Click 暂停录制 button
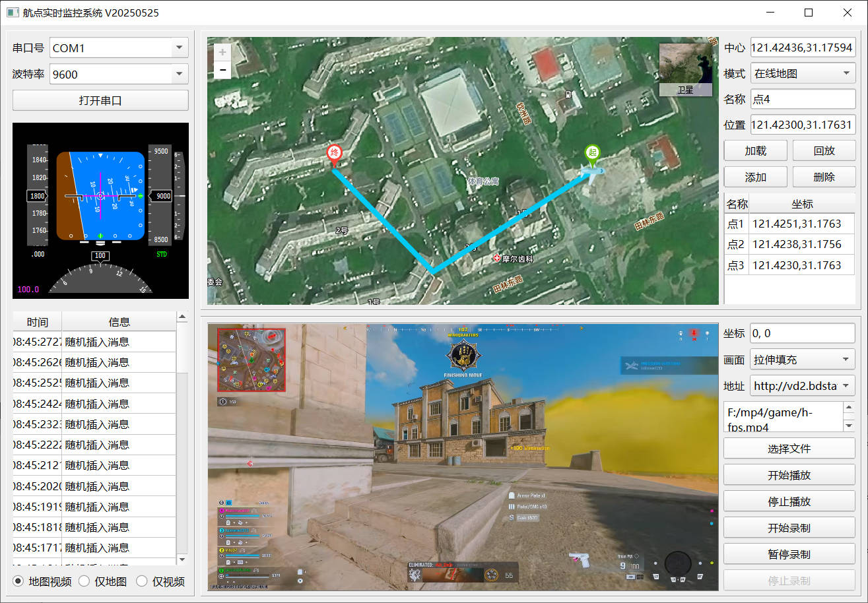 (x=789, y=554)
